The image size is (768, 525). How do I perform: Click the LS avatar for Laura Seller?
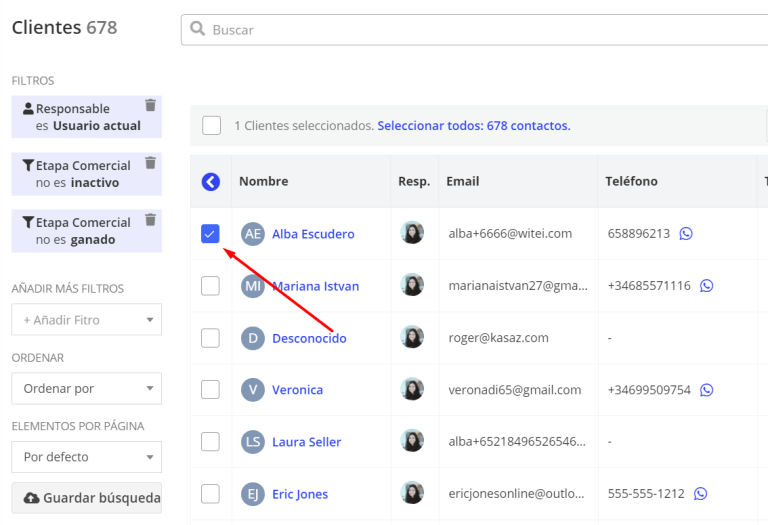[253, 442]
